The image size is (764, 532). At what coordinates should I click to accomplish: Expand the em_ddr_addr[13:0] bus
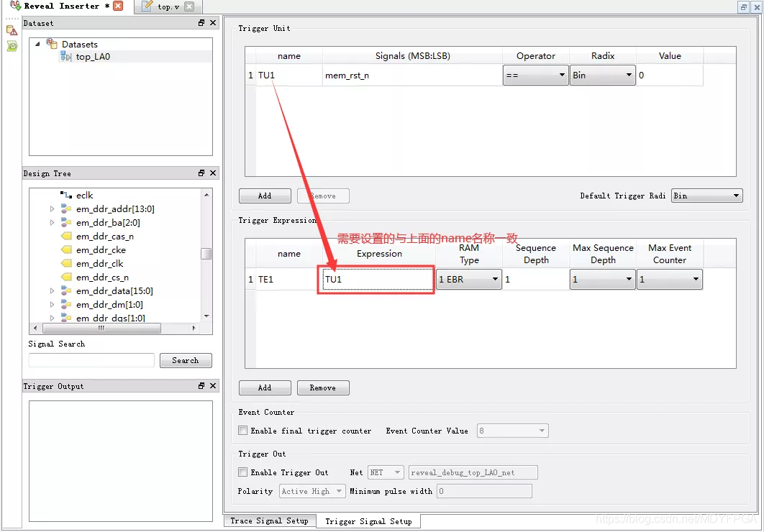point(52,208)
